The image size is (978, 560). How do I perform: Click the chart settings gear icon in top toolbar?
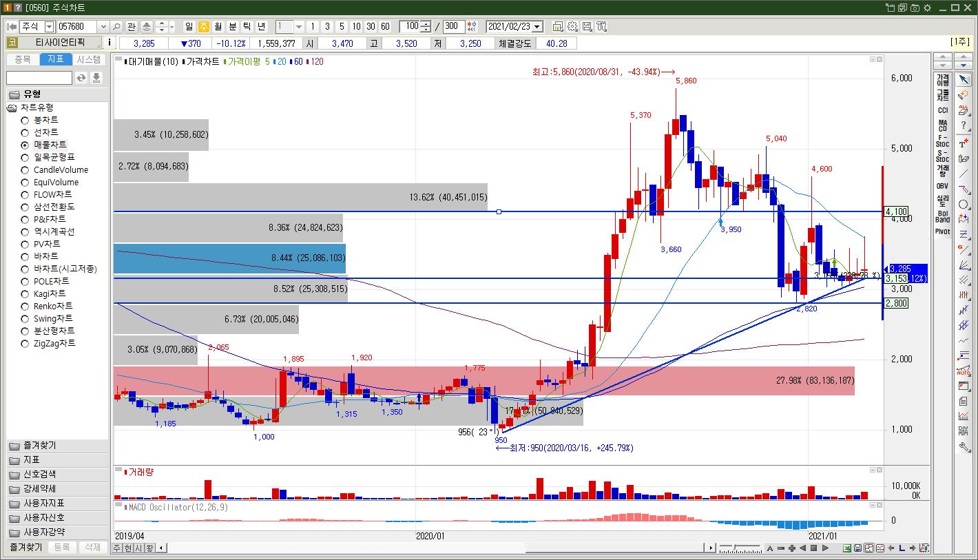572,26
